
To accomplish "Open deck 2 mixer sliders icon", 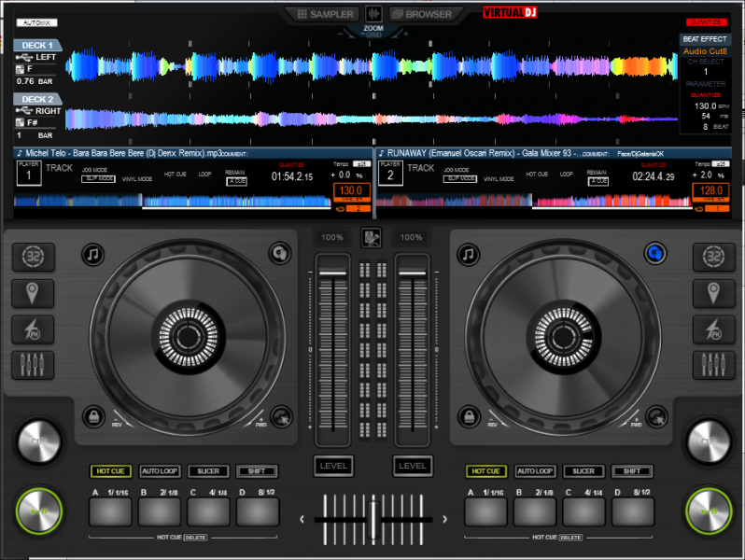I will click(x=713, y=365).
